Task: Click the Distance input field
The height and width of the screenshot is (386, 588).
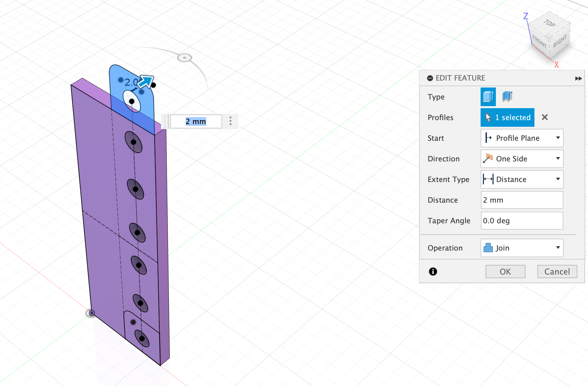Action: tap(522, 200)
